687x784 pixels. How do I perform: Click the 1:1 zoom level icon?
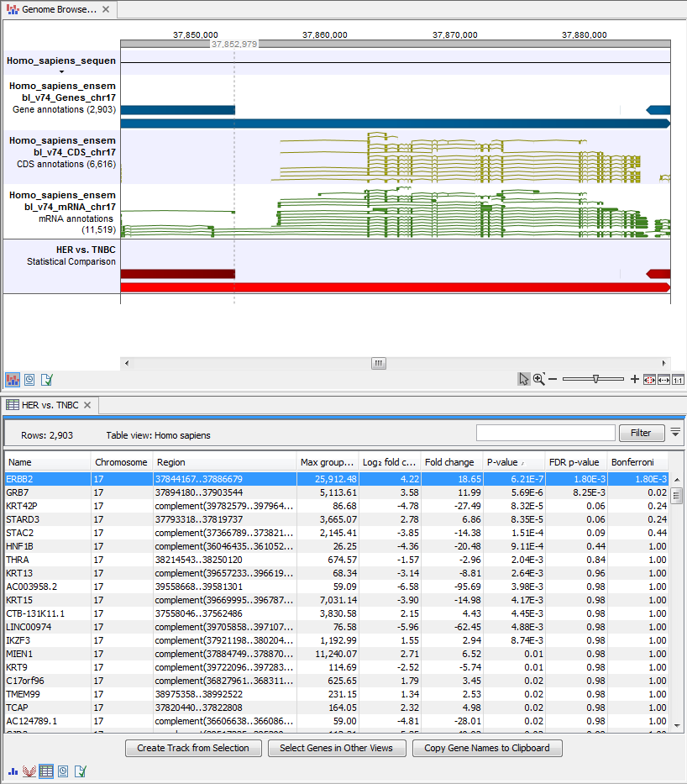pos(679,379)
